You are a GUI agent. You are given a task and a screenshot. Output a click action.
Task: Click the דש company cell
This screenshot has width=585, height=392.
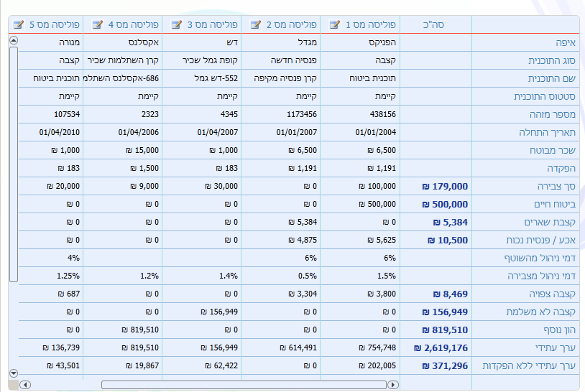232,42
